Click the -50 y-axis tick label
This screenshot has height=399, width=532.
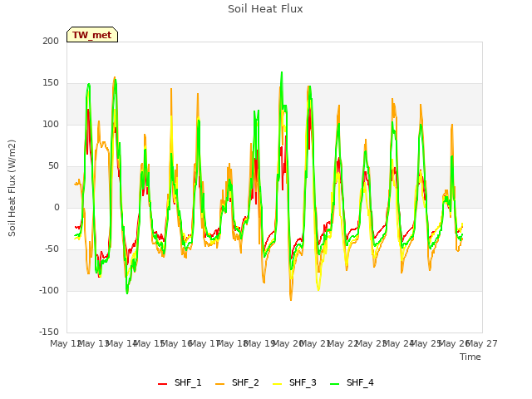tap(52, 249)
